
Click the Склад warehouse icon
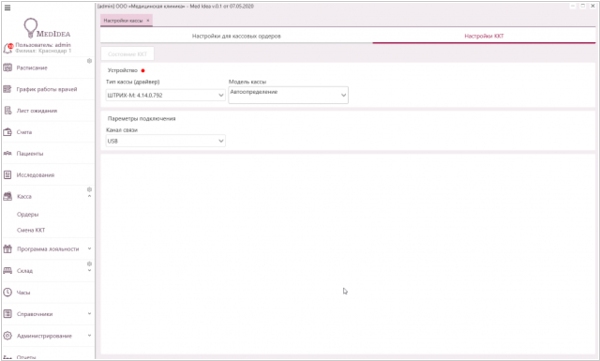coord(8,271)
